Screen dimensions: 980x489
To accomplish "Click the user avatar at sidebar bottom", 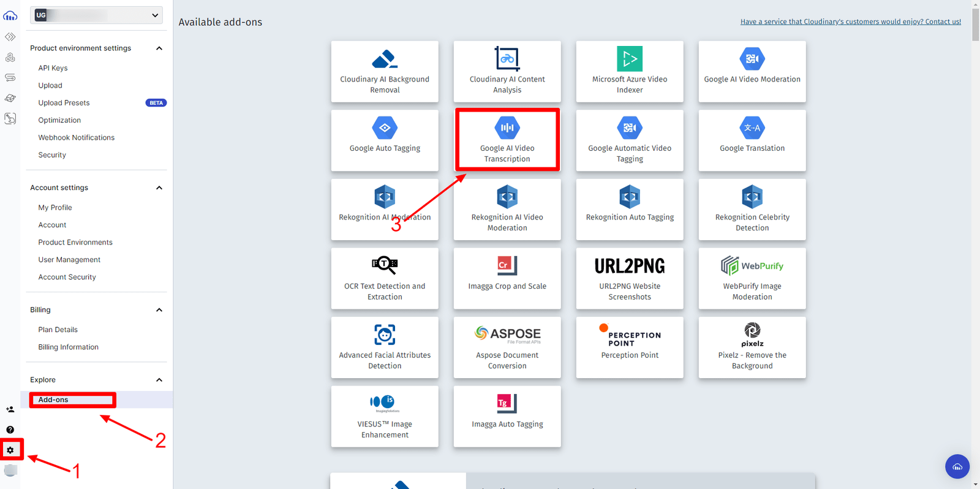I will (10, 470).
